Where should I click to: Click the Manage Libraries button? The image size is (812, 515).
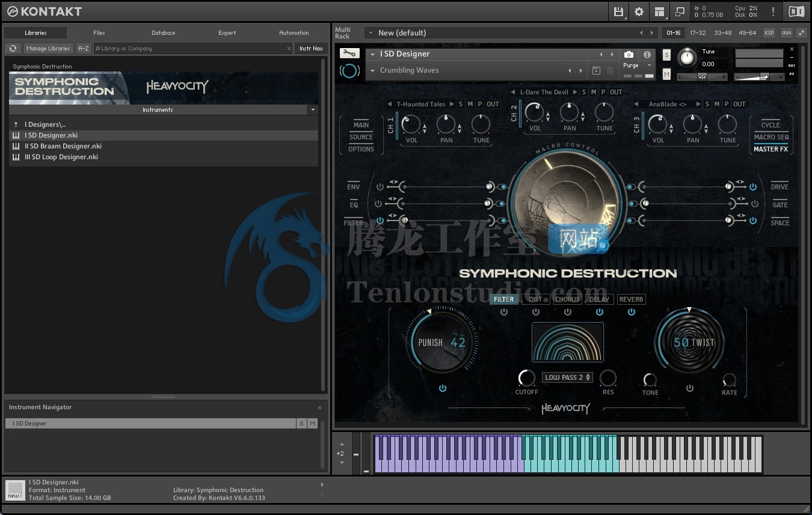[x=49, y=49]
